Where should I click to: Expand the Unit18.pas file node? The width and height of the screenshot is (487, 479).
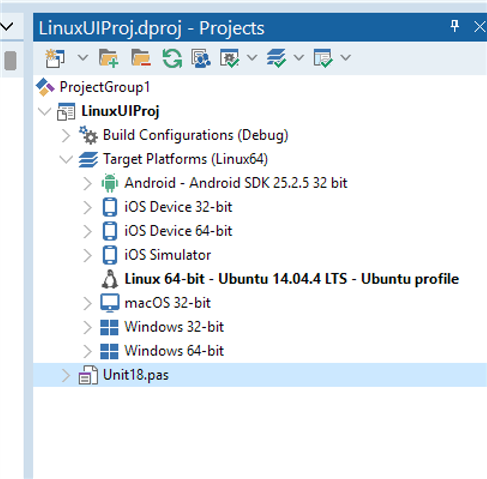click(66, 375)
